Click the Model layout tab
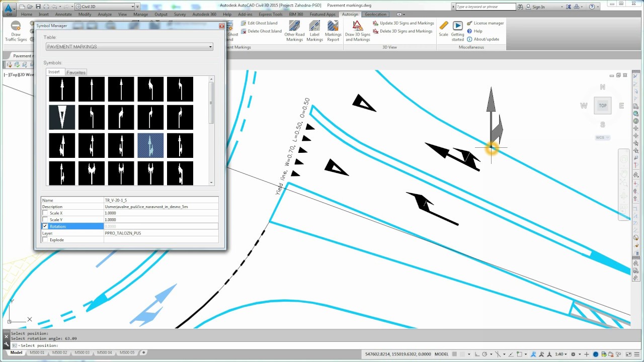 pos(17,352)
